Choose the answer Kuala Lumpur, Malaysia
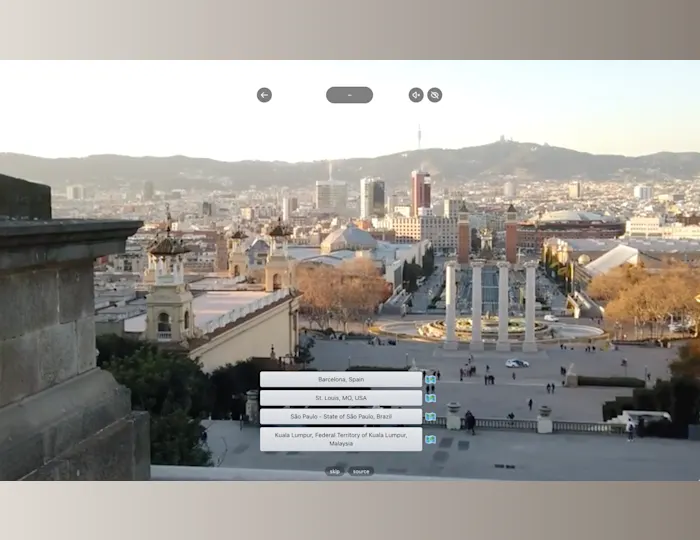 (x=341, y=439)
